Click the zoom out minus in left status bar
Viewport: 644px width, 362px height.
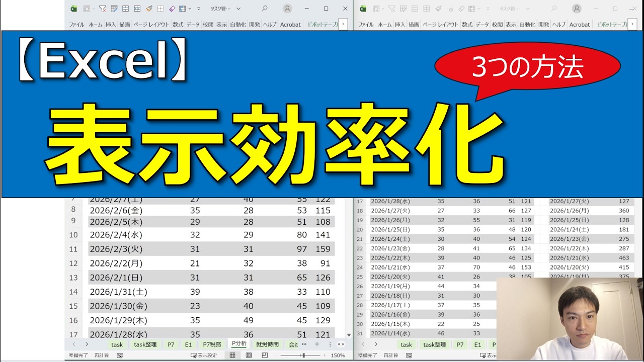277,355
